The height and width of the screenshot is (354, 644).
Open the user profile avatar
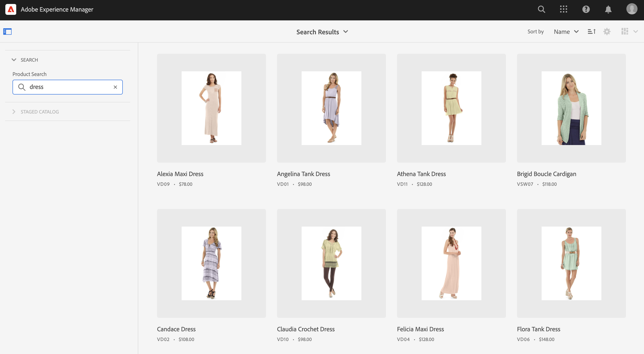coord(631,9)
